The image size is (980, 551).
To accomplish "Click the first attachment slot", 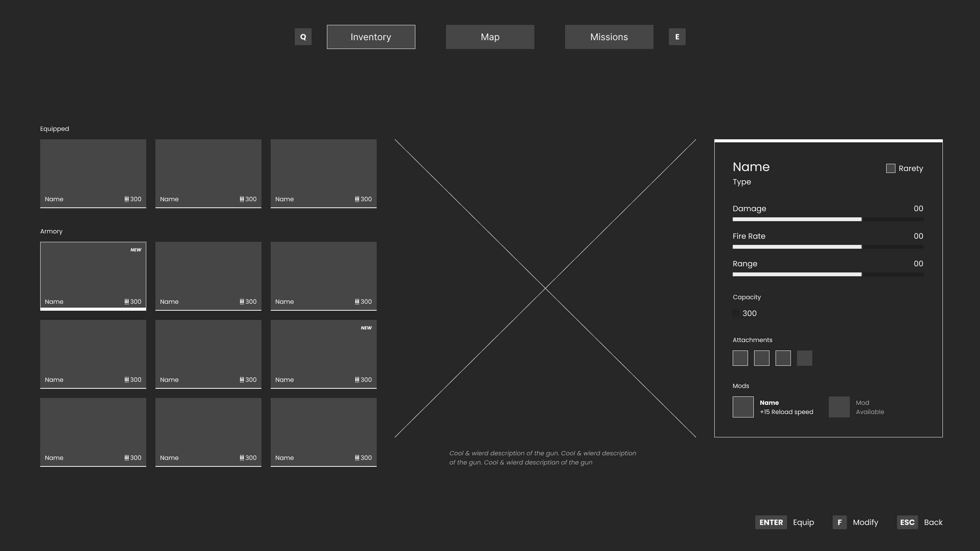I will [x=740, y=358].
